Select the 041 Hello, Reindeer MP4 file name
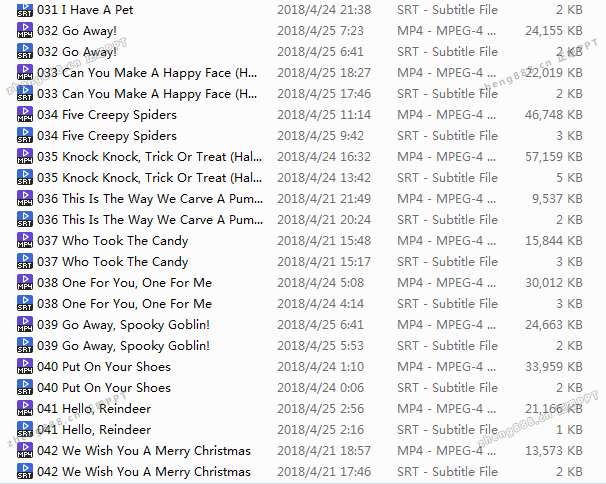The image size is (606, 484). [x=94, y=409]
